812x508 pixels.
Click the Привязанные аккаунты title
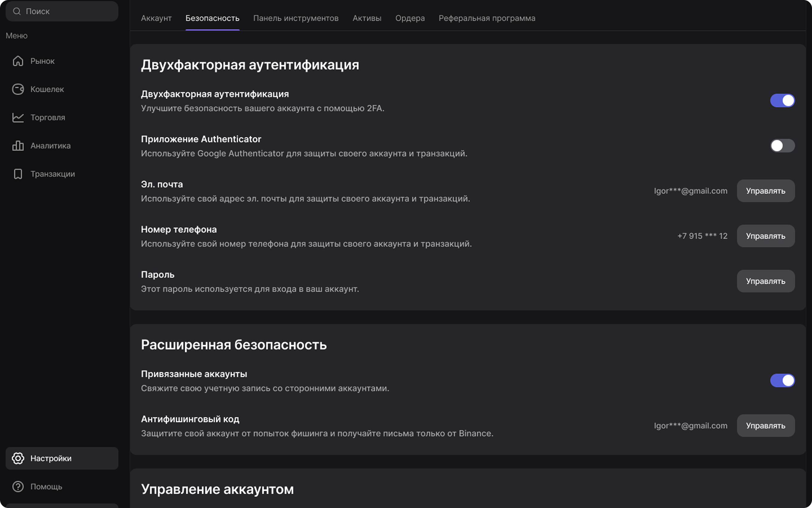point(194,374)
